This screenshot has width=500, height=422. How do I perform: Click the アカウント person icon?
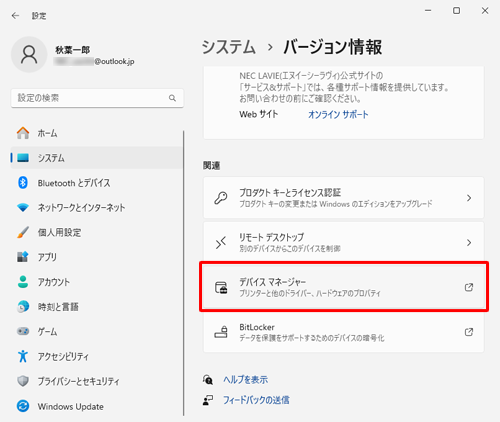tap(23, 282)
